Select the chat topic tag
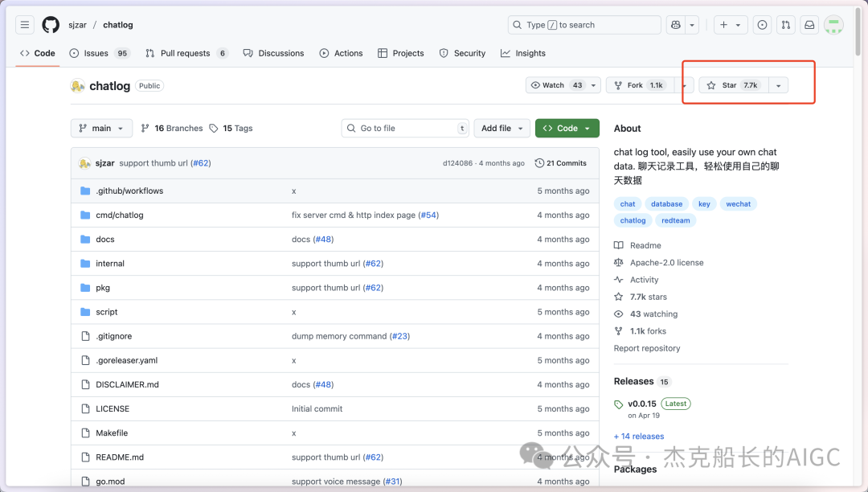The image size is (868, 492). [628, 203]
